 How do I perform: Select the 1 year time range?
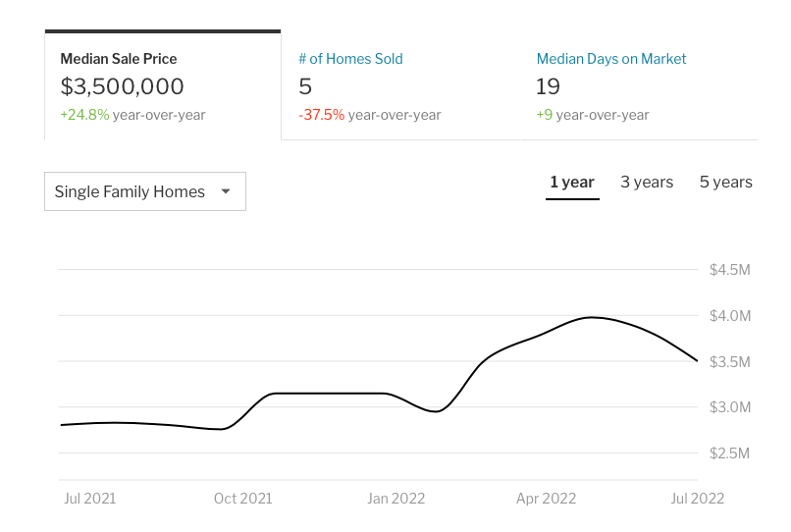coord(572,183)
